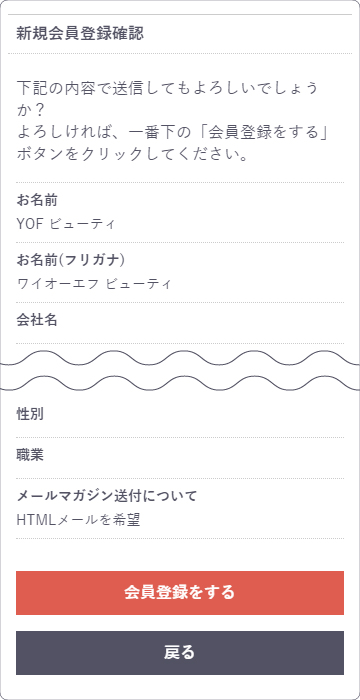The image size is (360, 700).
Task: Click the 職業 label
Action: (30, 455)
